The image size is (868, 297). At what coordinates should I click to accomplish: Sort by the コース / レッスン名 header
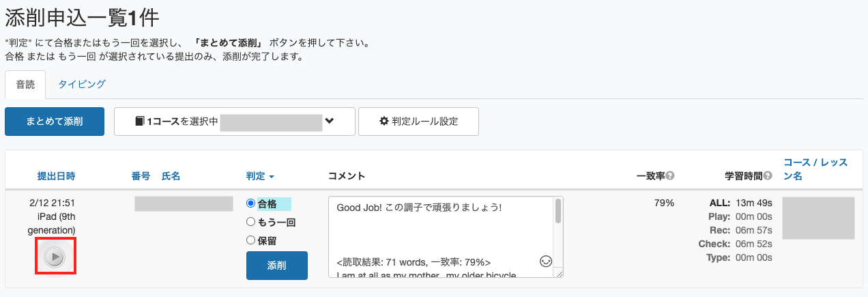click(816, 169)
